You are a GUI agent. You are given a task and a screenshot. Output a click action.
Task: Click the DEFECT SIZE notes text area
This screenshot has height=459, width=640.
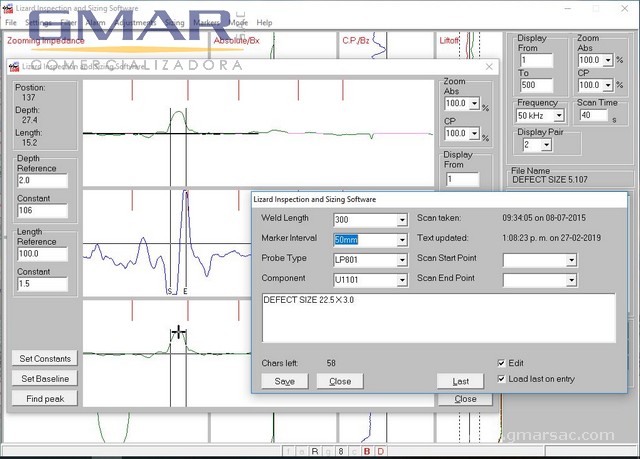coord(439,318)
